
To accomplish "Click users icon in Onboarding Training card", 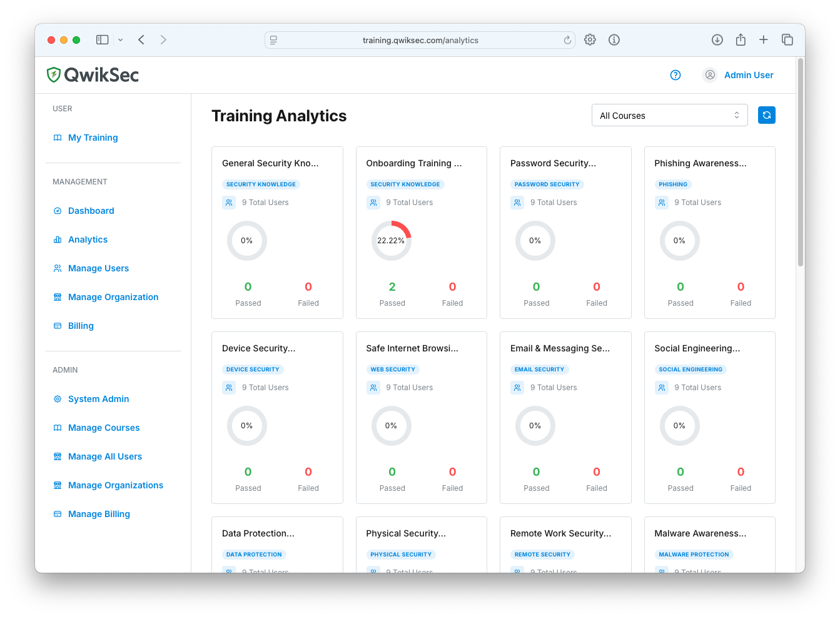I will click(x=373, y=203).
